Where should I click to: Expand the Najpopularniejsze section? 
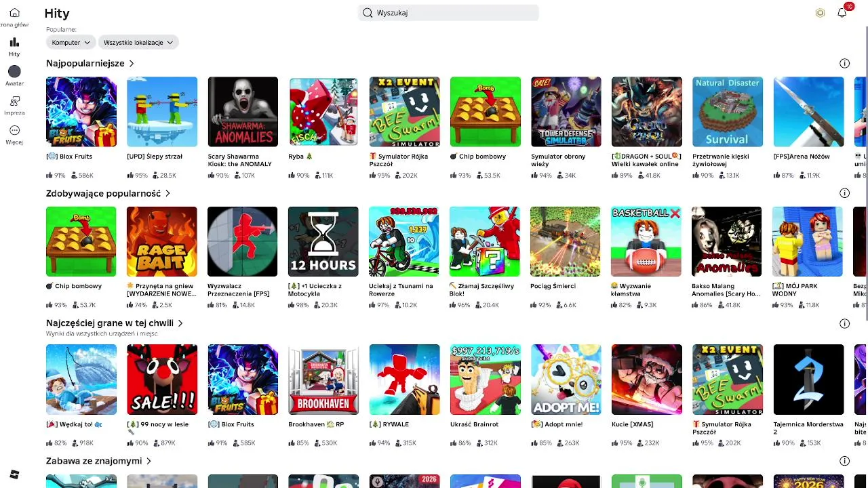132,63
